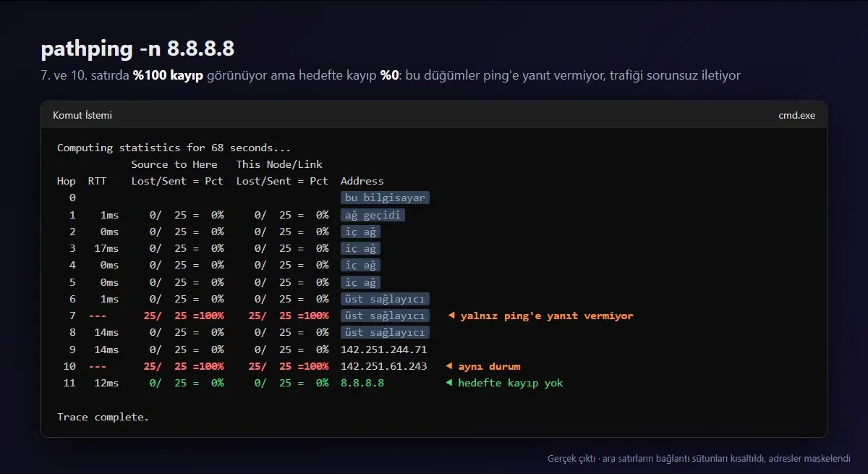Click the "17ms" RTT value
Screen dimensions: 868x474
click(106, 248)
